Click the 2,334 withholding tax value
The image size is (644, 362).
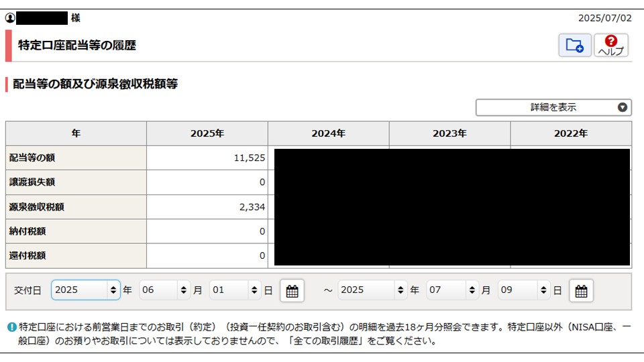252,207
